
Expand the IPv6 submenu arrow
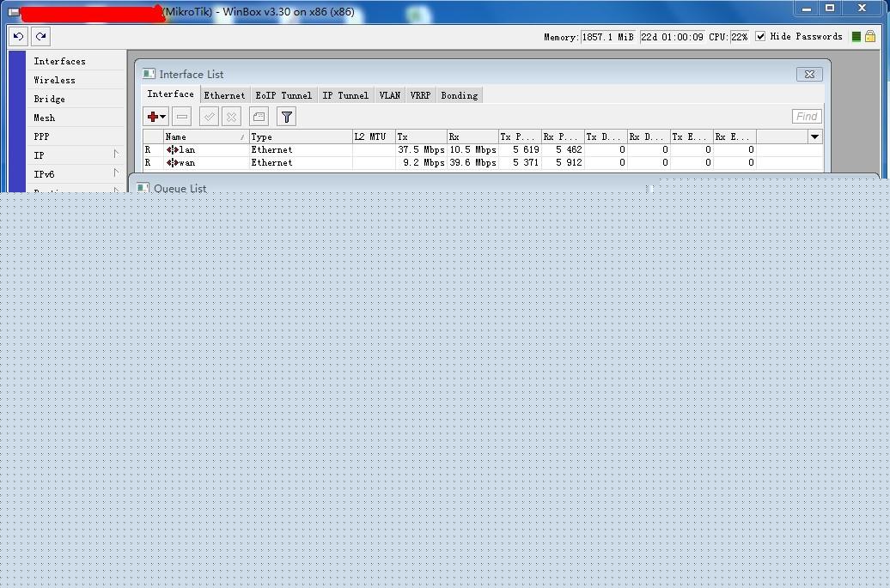coord(116,173)
